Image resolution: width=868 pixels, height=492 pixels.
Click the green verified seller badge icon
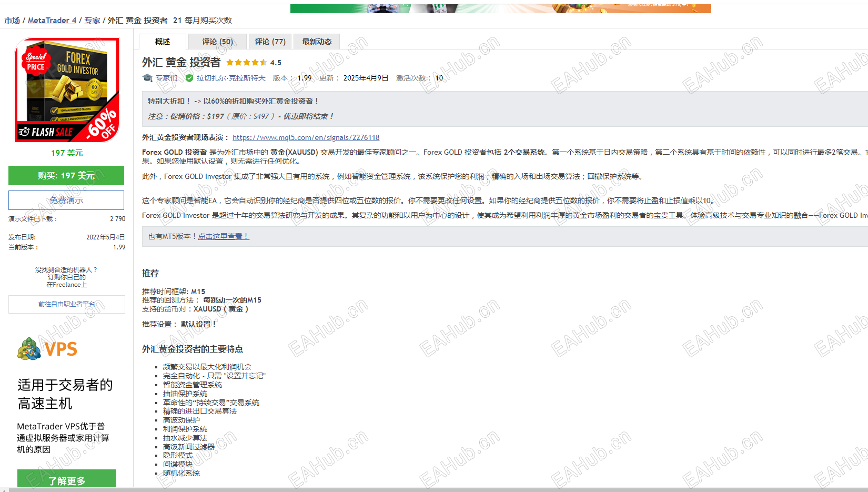coord(189,78)
